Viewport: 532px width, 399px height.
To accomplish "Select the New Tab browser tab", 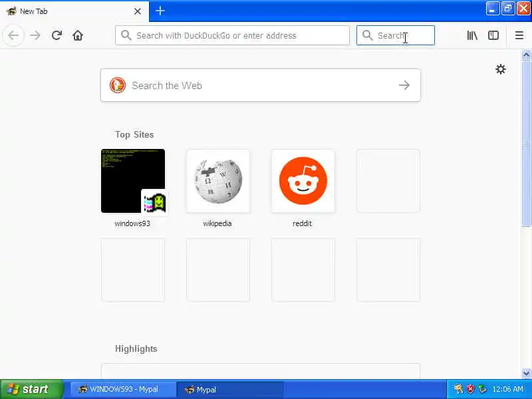I will point(74,11).
